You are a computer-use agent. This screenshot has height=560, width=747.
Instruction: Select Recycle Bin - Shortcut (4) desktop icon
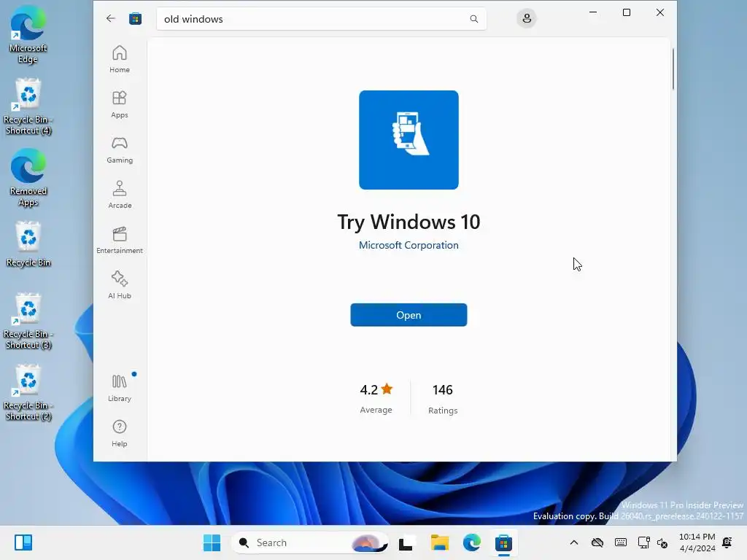click(28, 107)
